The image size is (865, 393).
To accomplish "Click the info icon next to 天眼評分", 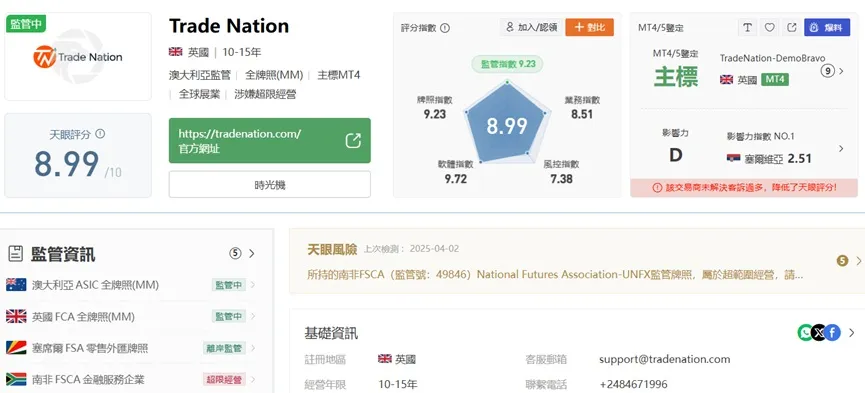I will click(100, 134).
